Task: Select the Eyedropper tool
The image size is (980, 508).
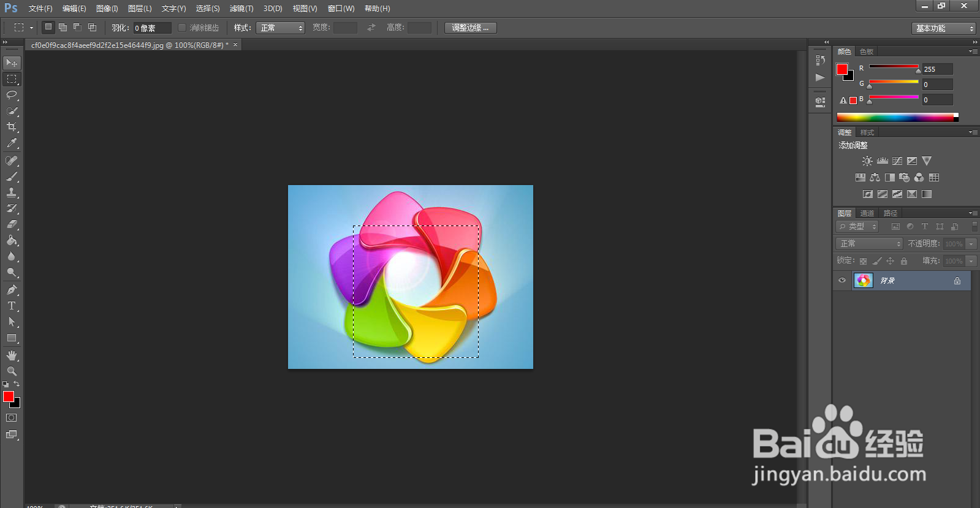Action: click(x=12, y=143)
